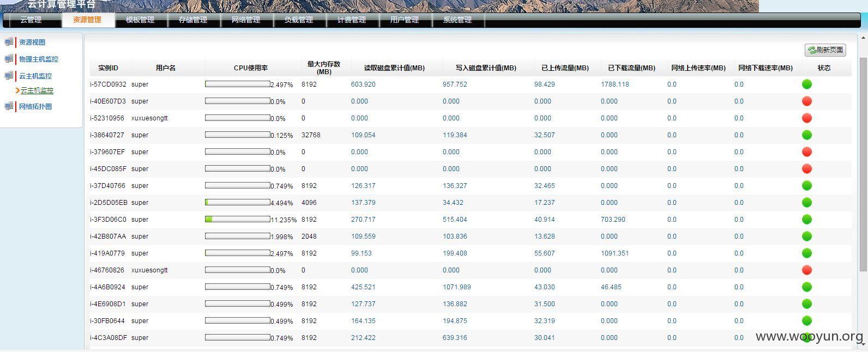Viewport: 868px width, 352px height.
Task: Click green status icon for i-4A6B0924
Action: coord(807,287)
